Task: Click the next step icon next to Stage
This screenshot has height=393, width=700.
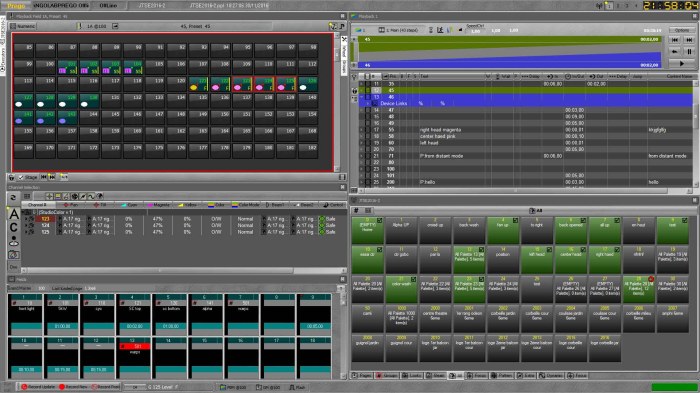Action: pos(52,177)
